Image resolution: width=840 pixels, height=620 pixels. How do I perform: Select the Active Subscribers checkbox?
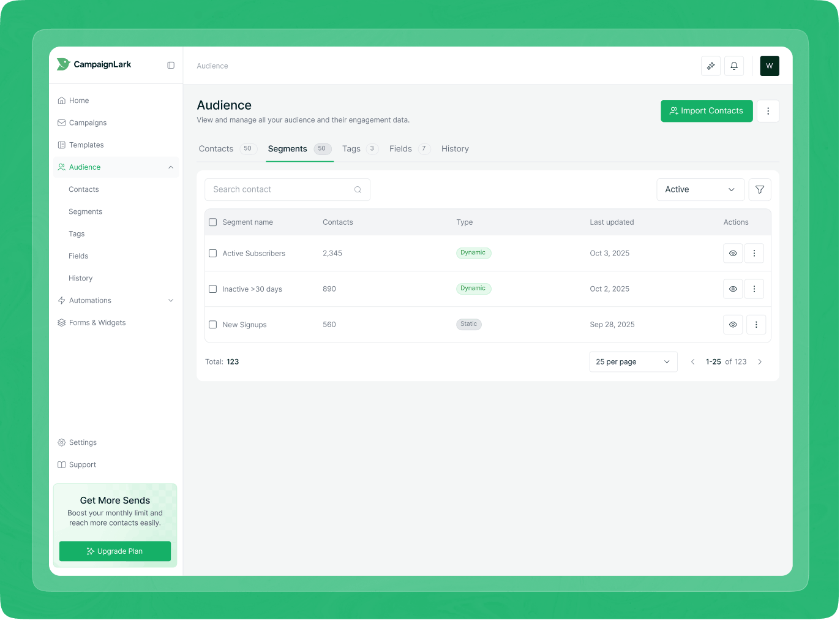pyautogui.click(x=213, y=253)
